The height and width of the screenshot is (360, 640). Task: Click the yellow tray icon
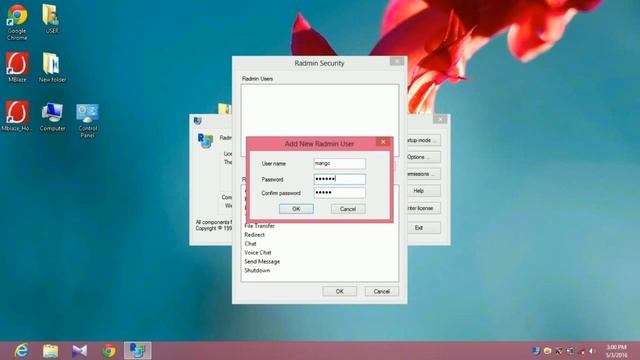click(x=548, y=351)
